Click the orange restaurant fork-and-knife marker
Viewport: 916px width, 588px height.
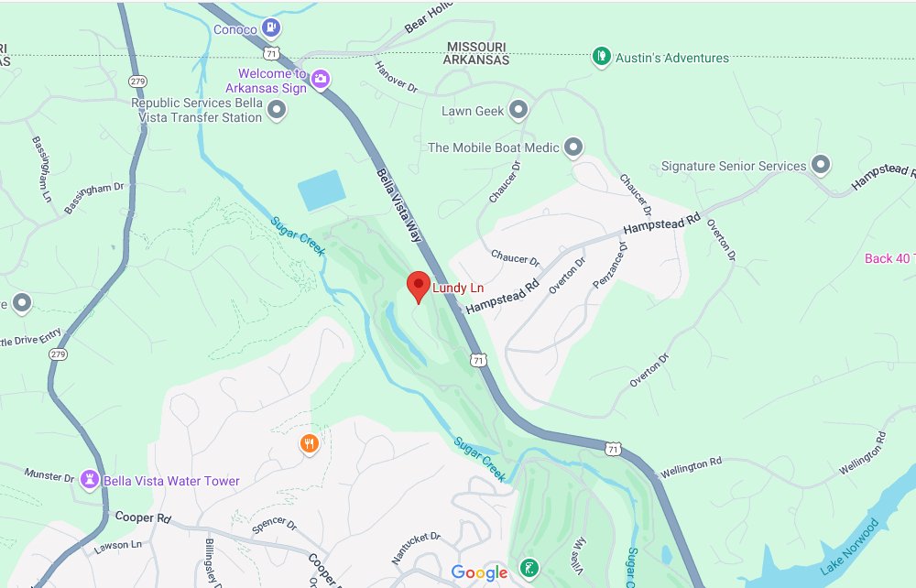309,444
